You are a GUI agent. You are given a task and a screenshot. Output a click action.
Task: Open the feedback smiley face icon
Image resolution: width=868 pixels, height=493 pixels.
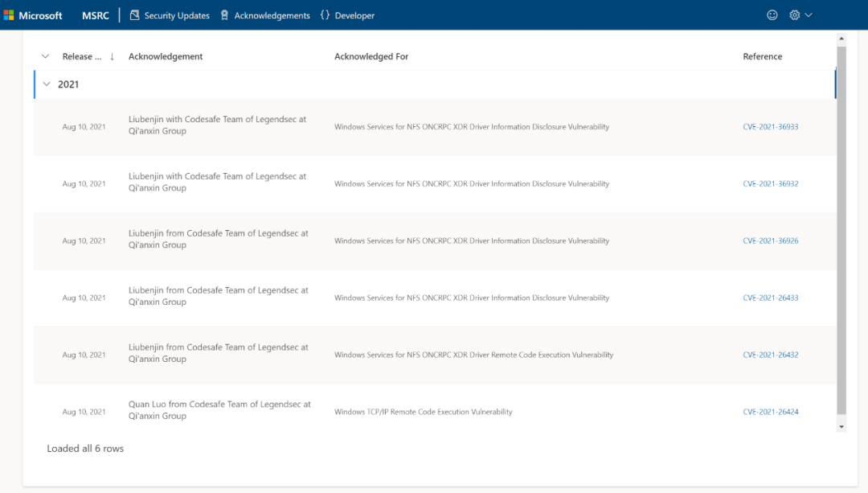click(x=772, y=15)
